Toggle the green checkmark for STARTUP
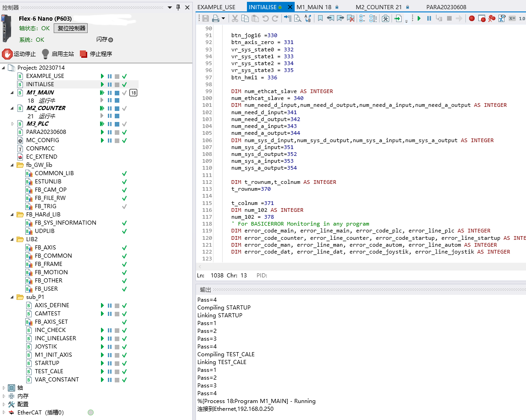 pyautogui.click(x=124, y=363)
